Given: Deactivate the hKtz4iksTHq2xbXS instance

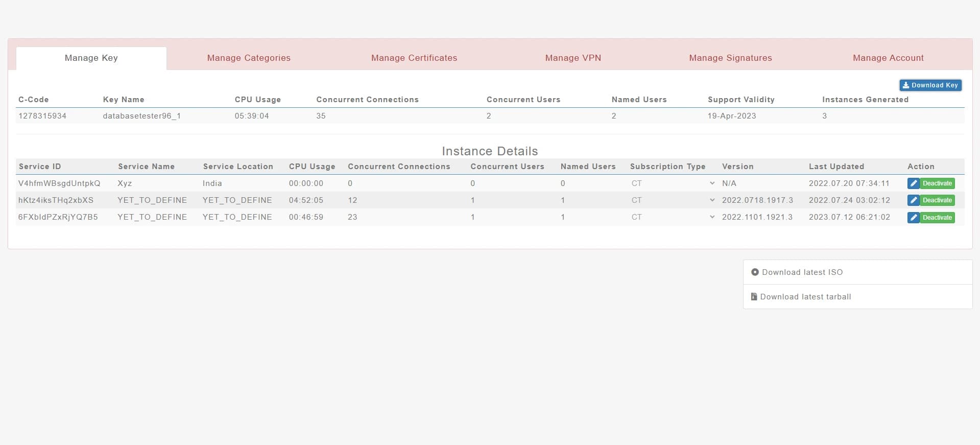Looking at the screenshot, I should coord(937,200).
